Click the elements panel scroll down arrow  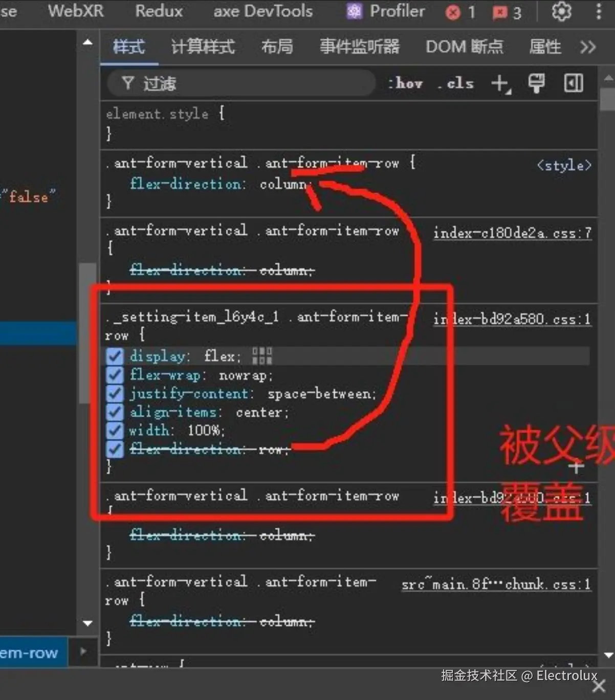pos(87,623)
